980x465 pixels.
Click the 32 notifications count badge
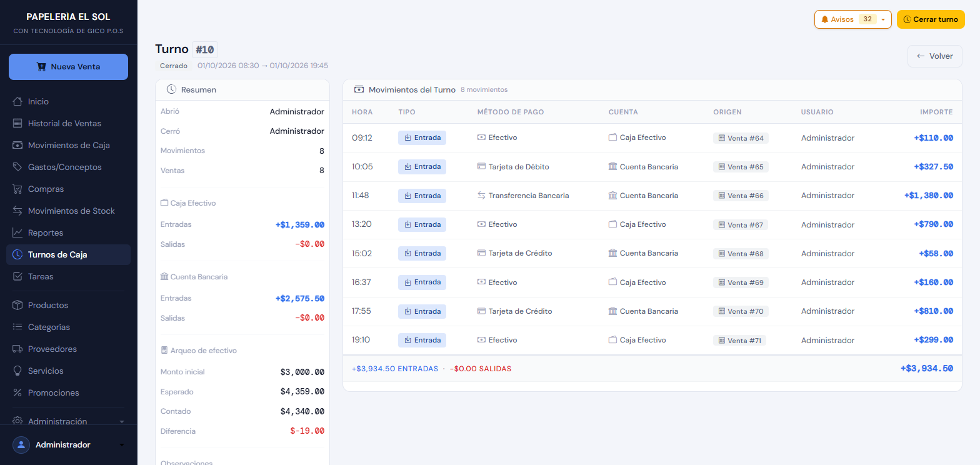coord(867,19)
